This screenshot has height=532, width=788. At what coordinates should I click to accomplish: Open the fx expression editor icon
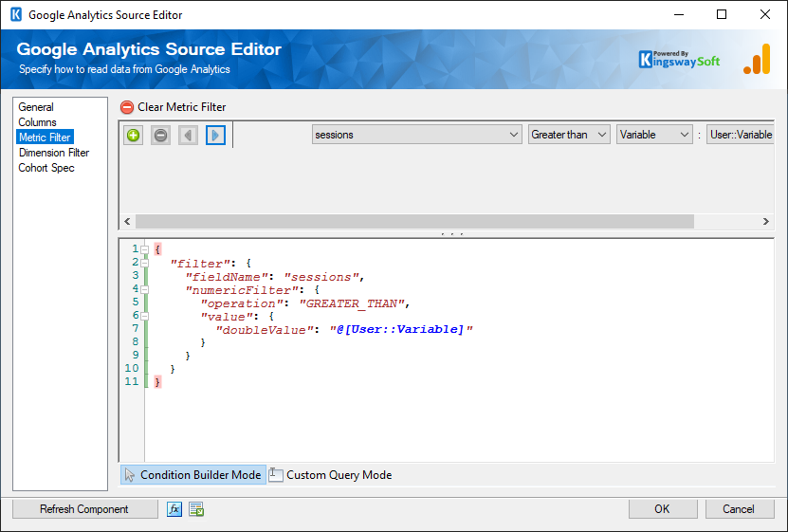pos(174,509)
